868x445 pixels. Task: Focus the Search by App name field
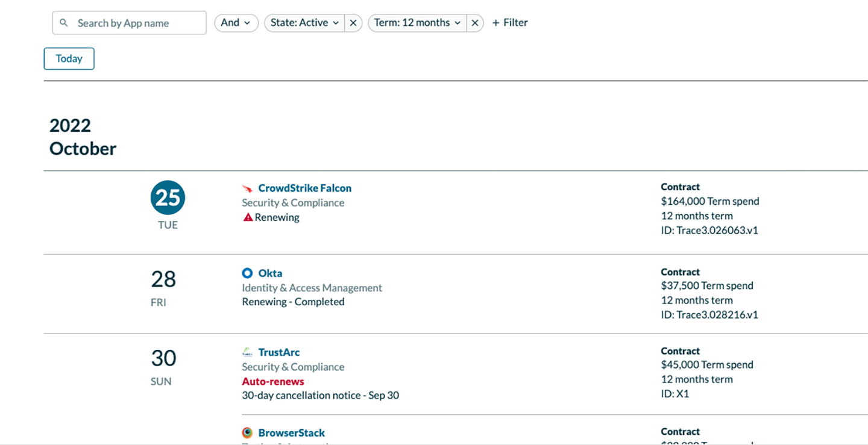coord(139,23)
